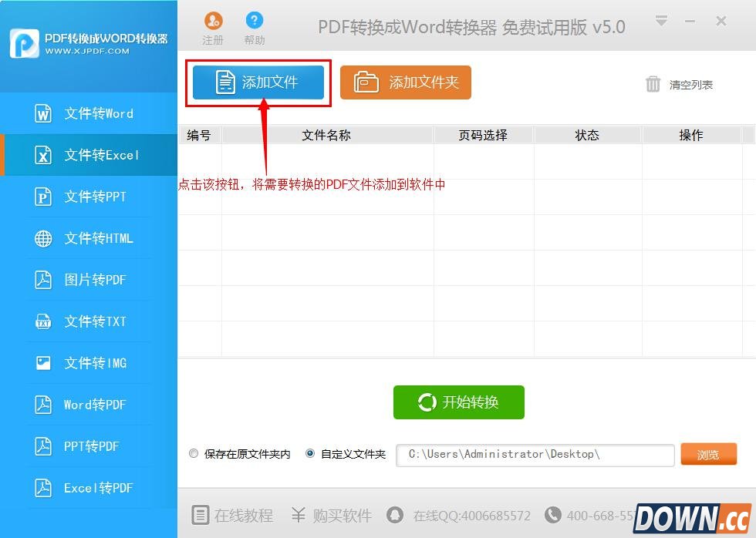Switch to the 文件转HTML tab
The image size is (756, 538).
[89, 238]
